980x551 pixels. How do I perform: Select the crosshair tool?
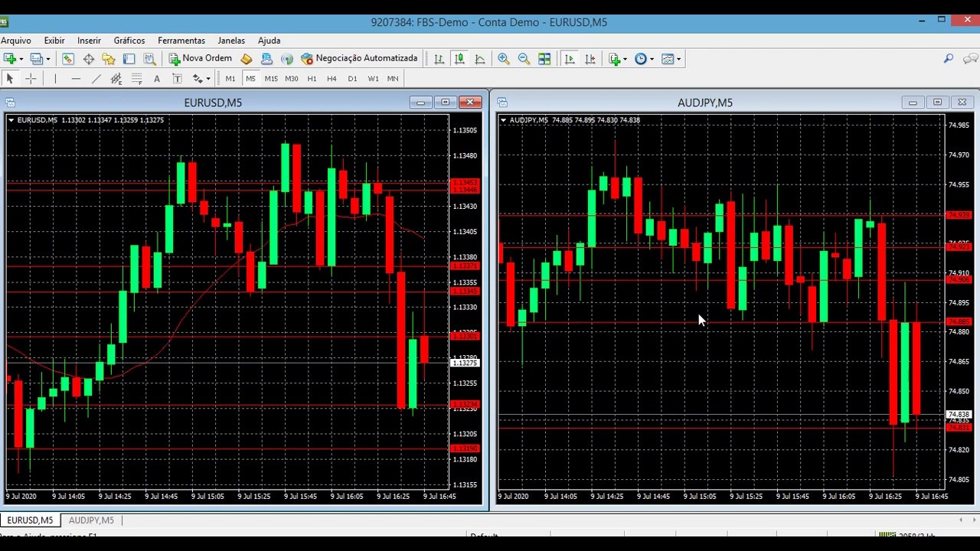(x=31, y=79)
